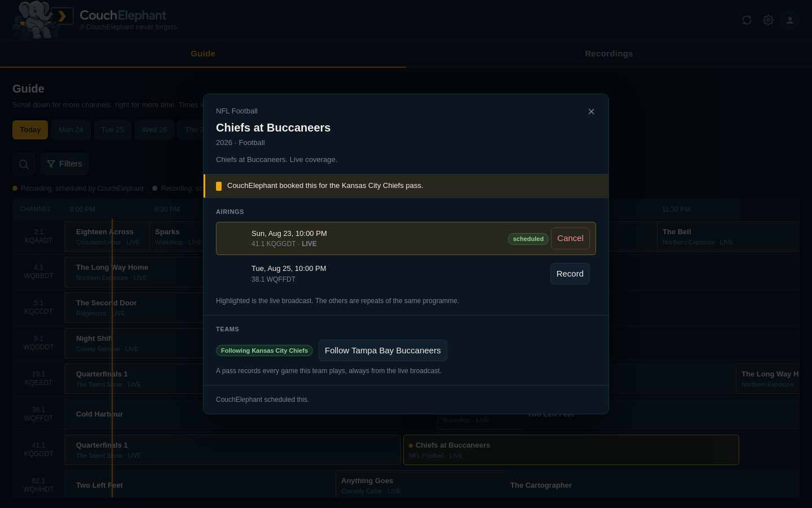812x508 pixels.
Task: Select the Tue 25 day button
Action: 113,130
